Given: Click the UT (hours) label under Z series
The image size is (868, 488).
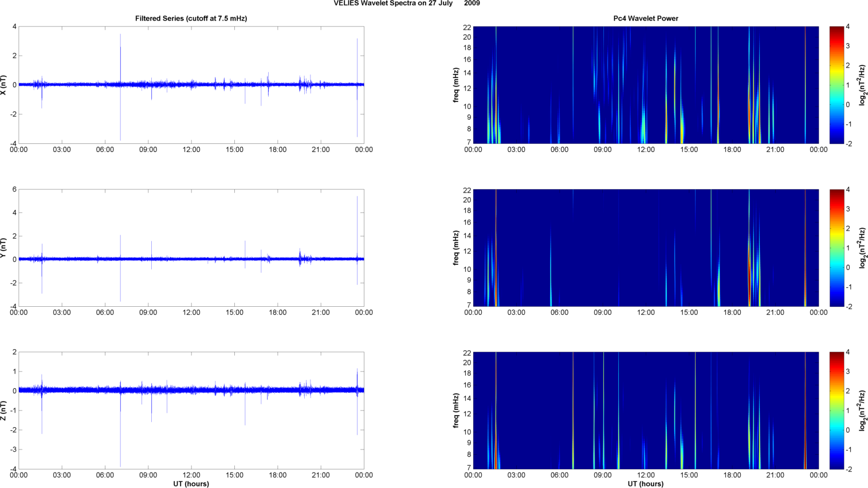Looking at the screenshot, I should [191, 484].
